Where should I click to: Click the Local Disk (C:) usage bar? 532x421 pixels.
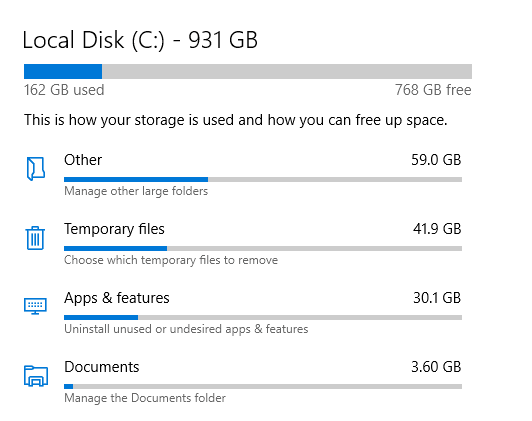[248, 72]
